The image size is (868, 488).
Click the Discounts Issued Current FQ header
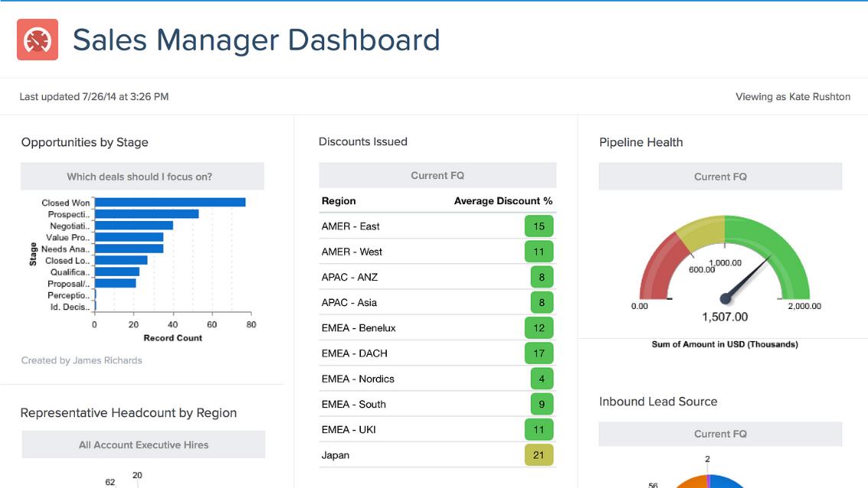[x=437, y=176]
